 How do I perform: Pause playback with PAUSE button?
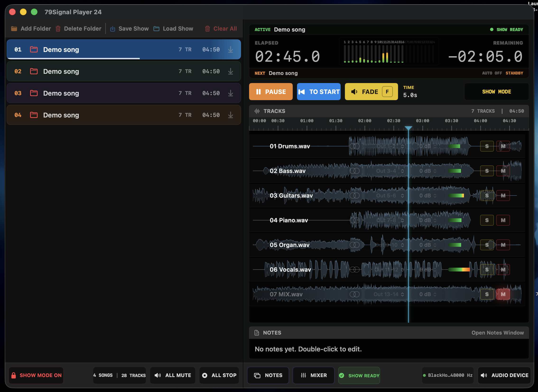point(271,92)
